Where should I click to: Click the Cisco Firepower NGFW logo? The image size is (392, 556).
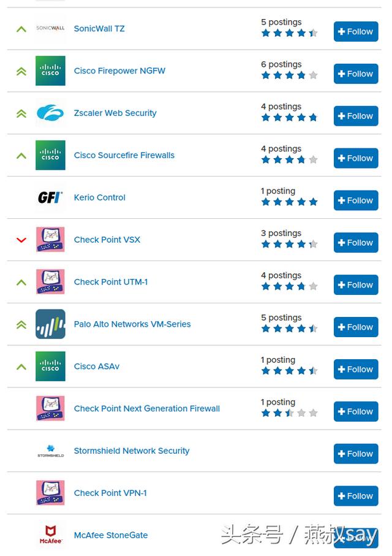(x=50, y=71)
